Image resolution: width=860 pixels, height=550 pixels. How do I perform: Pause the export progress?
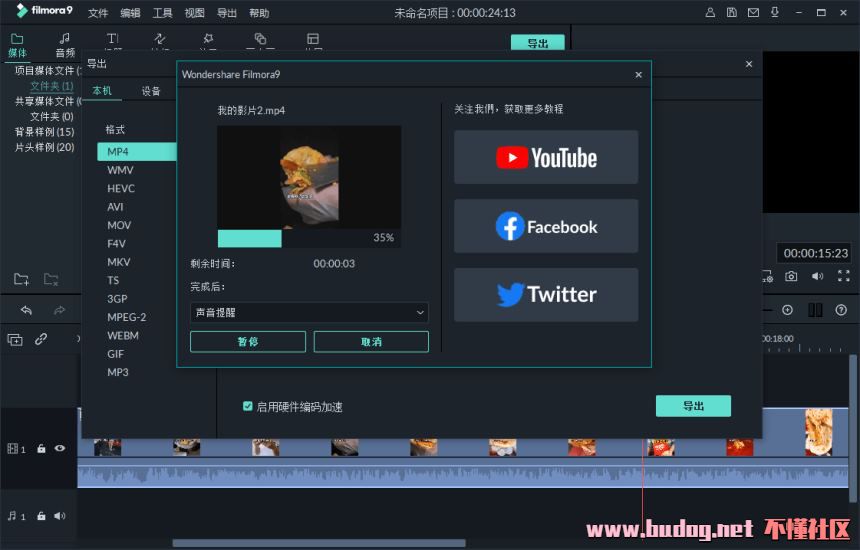coord(248,342)
